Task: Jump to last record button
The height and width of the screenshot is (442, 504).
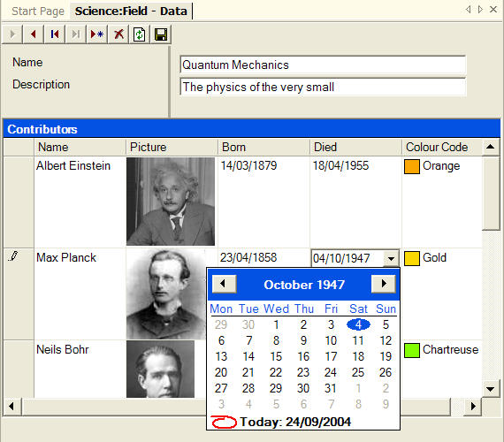Action: [75, 34]
